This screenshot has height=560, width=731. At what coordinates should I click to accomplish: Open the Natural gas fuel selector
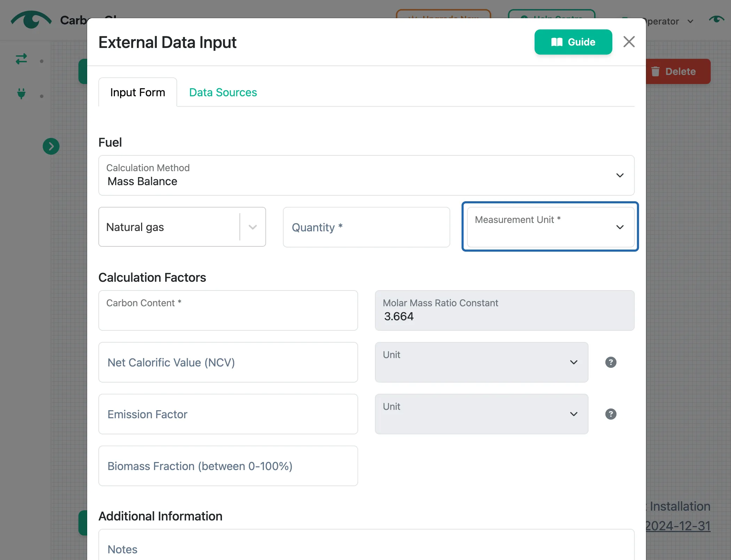pyautogui.click(x=182, y=227)
